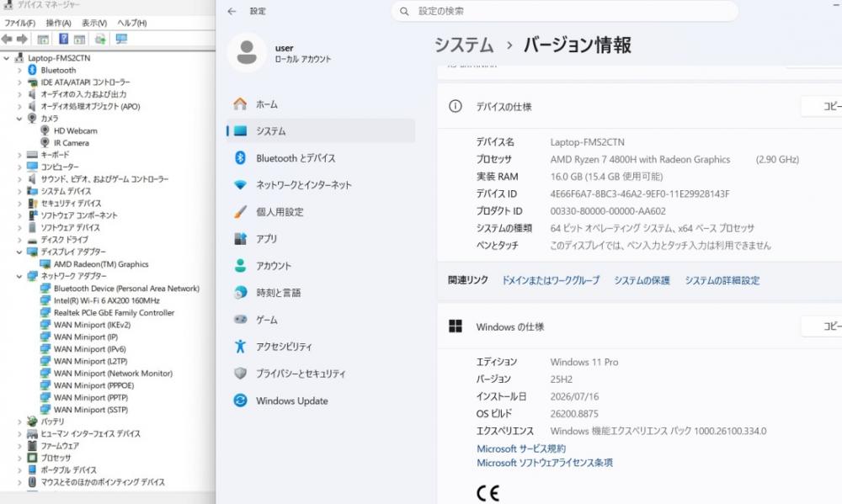Collapse the ディスプレイ アダプター category arrow
This screenshot has height=504, width=842.
click(19, 252)
